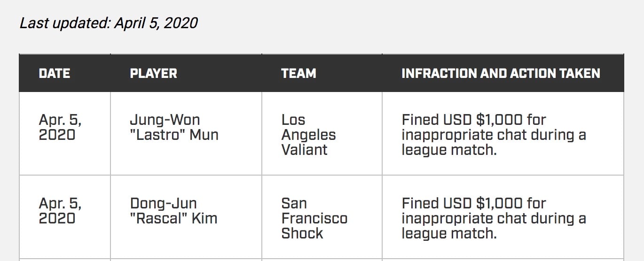Click the second row Apr. 5, 2020 date
Screen dimensions: 644x261
(x=60, y=211)
